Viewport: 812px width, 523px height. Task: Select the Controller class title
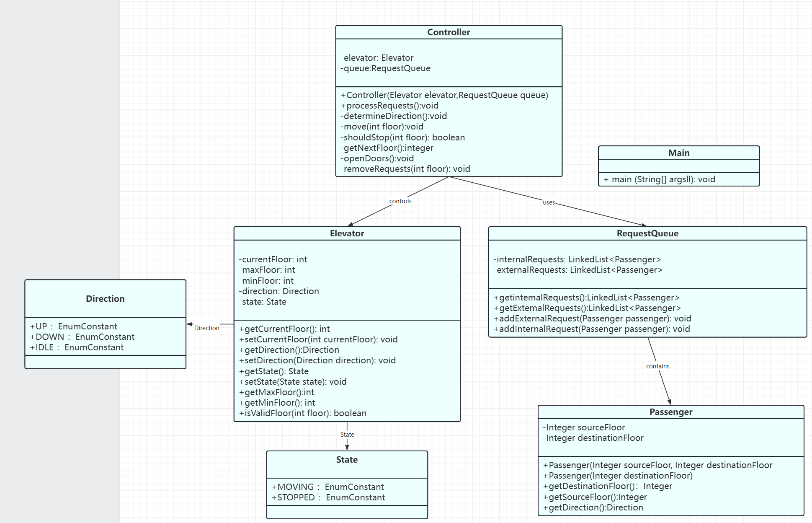click(x=449, y=32)
